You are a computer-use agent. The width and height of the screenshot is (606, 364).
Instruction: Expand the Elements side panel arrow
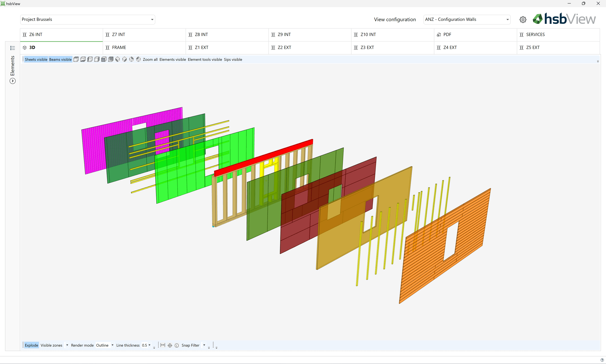12,81
